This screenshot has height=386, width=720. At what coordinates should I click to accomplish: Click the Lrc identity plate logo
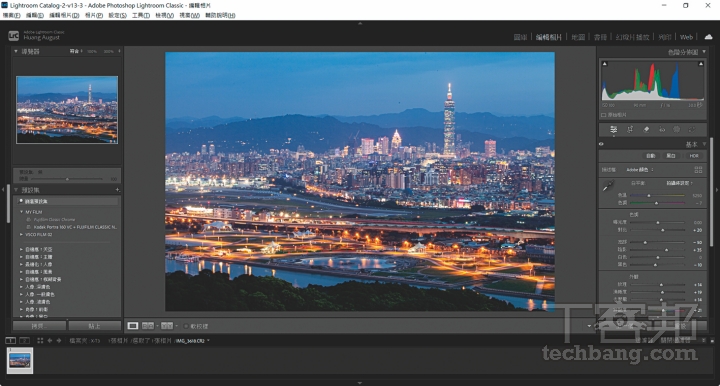click(13, 35)
